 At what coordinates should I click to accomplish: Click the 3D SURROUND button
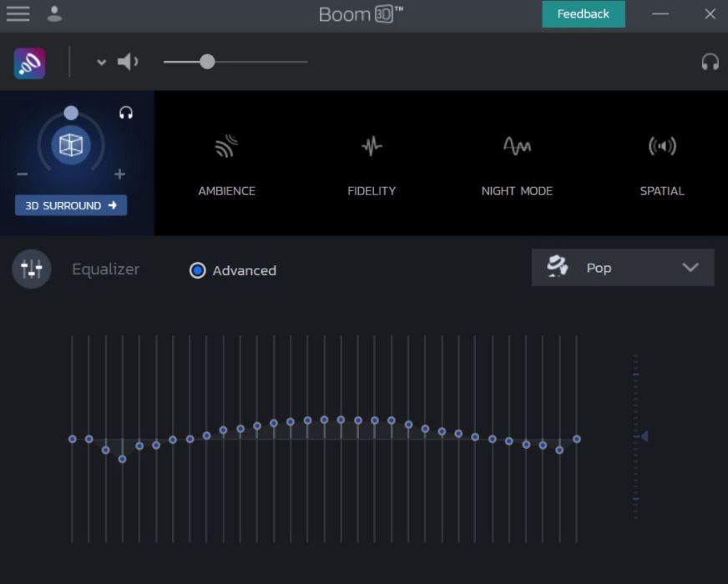point(71,205)
